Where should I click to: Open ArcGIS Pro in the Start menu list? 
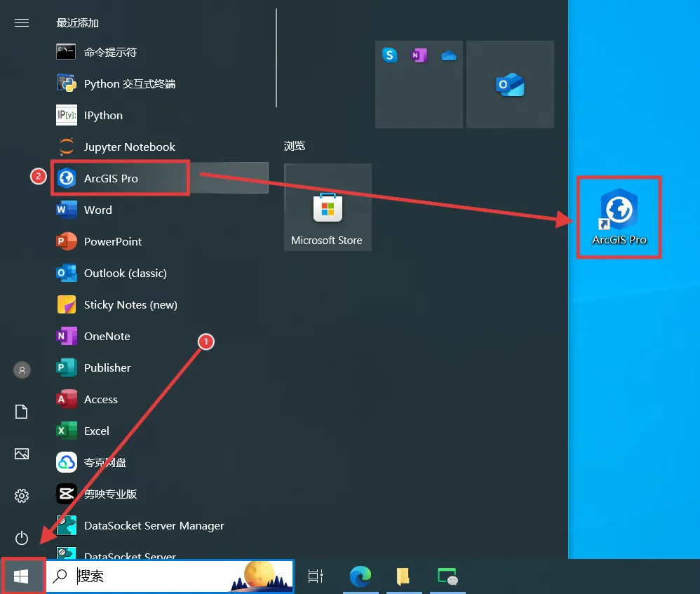[161, 178]
